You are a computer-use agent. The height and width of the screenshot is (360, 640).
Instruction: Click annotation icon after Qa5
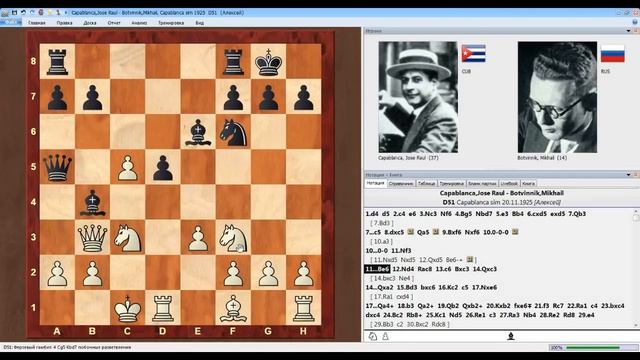coord(436,232)
